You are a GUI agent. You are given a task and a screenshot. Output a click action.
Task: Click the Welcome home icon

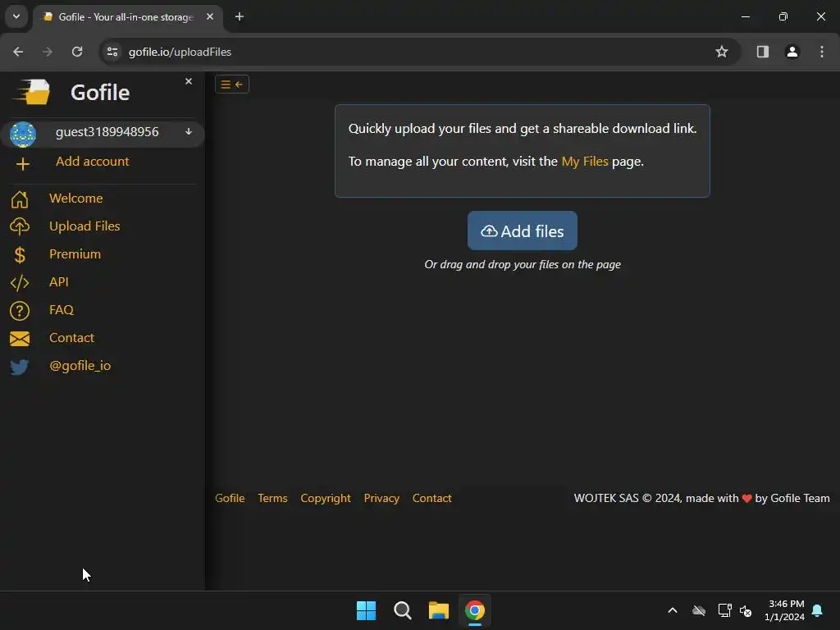20,199
